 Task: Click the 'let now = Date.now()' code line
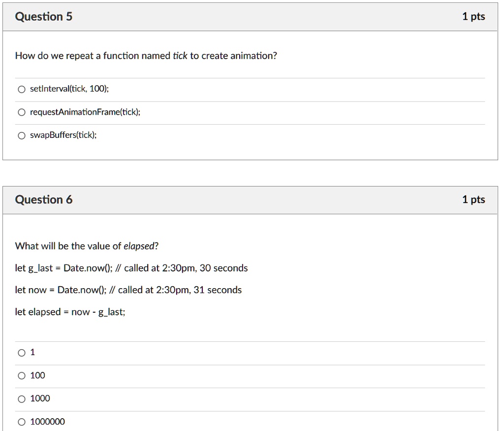(x=128, y=290)
